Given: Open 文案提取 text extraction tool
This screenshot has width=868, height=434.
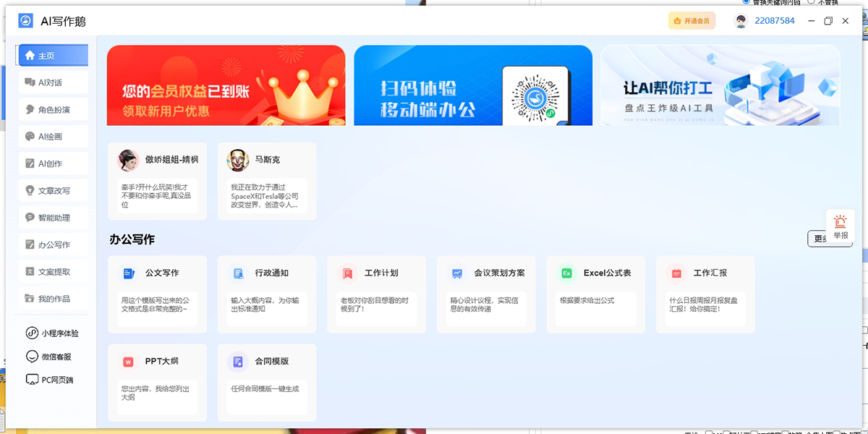Looking at the screenshot, I should (x=53, y=271).
